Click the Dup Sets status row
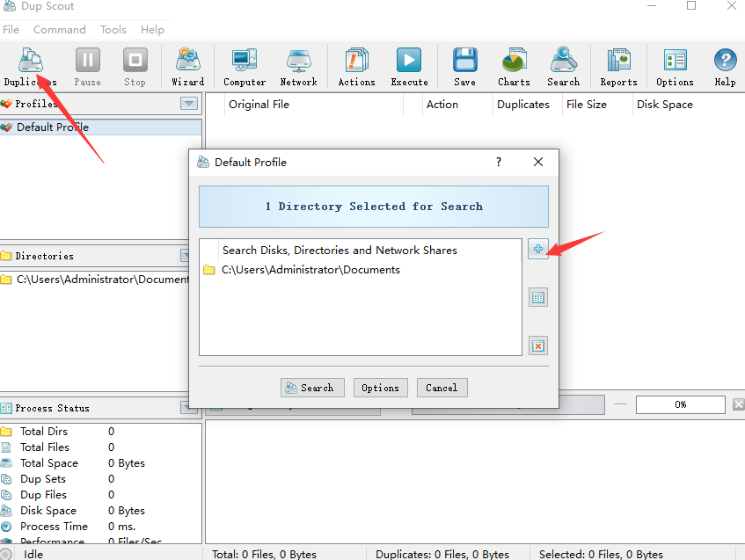 pyautogui.click(x=101, y=479)
